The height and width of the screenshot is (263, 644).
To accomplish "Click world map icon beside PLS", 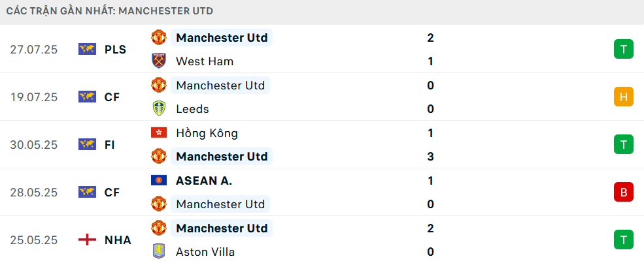I will click(87, 50).
